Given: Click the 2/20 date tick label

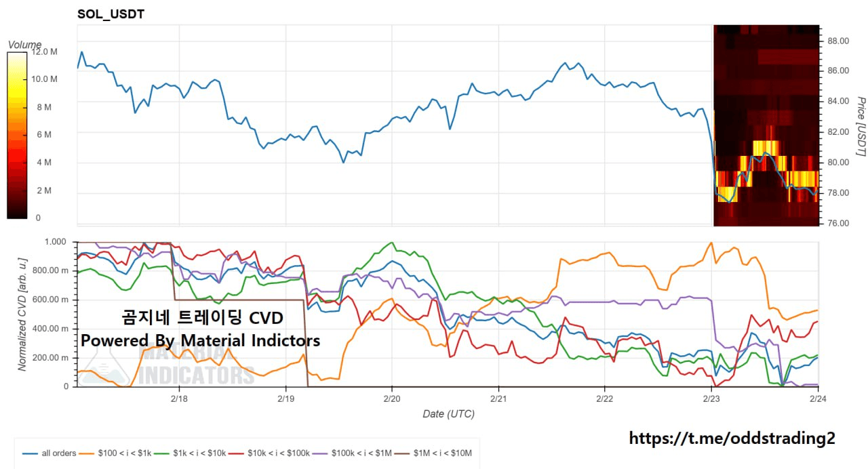Looking at the screenshot, I should (392, 399).
